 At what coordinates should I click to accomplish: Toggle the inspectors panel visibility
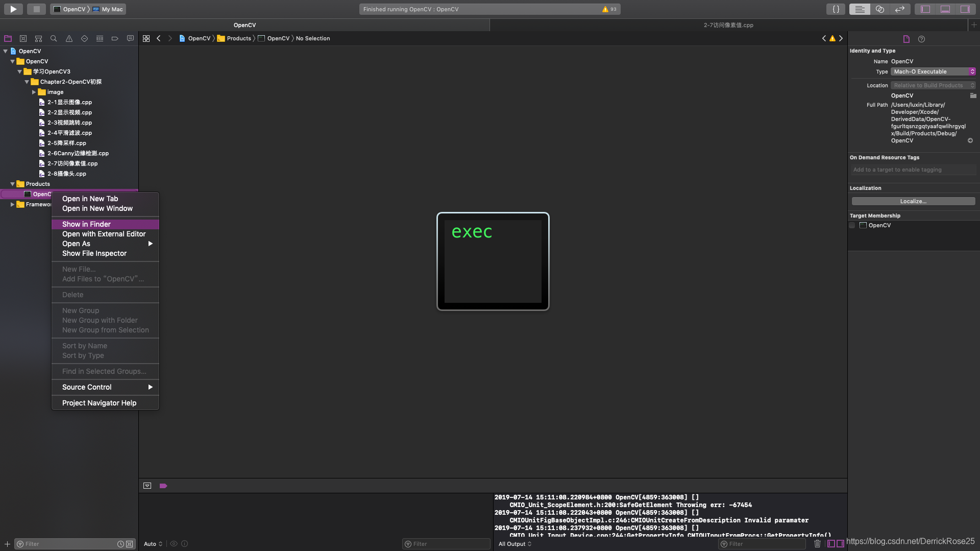(x=965, y=9)
